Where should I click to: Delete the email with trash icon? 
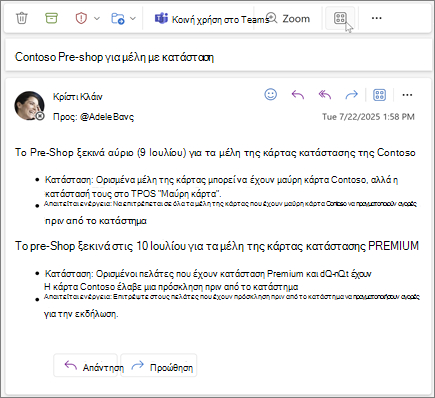pos(22,18)
